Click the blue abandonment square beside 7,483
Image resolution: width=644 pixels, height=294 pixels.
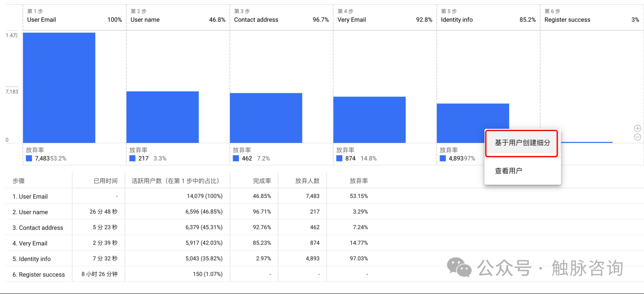29,158
